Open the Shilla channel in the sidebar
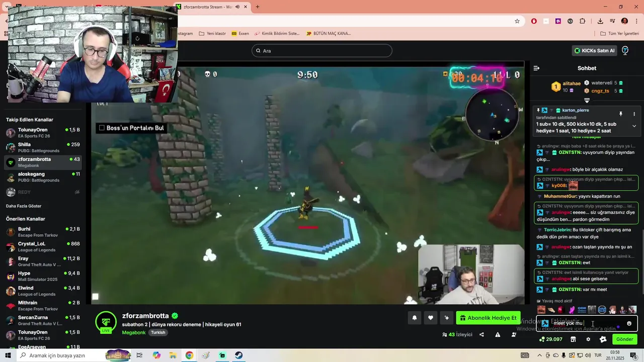This screenshot has width=644, height=362. [43, 147]
